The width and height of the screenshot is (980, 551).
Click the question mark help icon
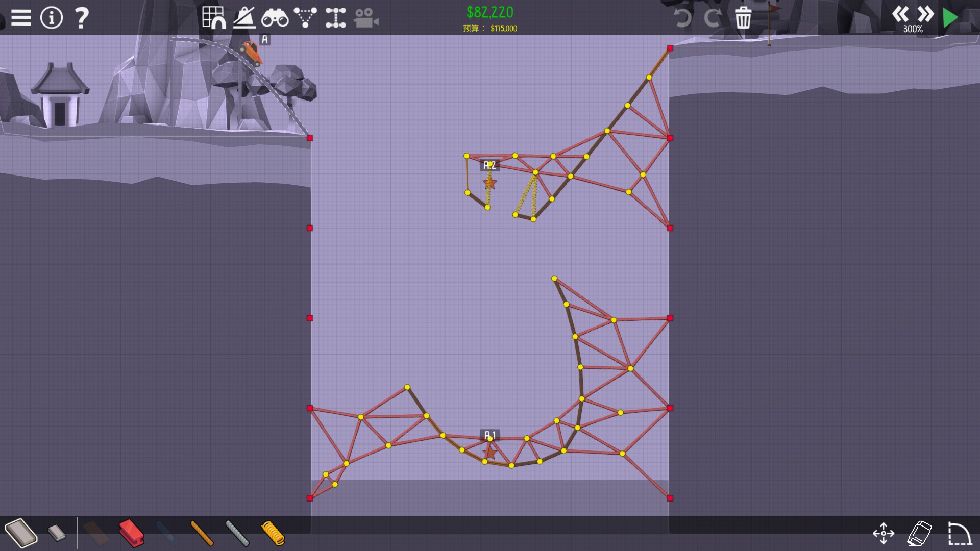click(81, 18)
